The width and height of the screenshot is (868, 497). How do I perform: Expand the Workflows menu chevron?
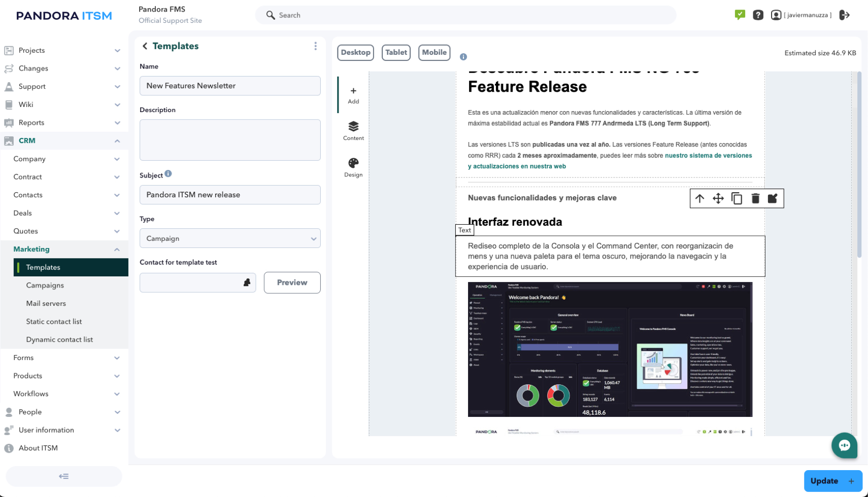click(117, 394)
